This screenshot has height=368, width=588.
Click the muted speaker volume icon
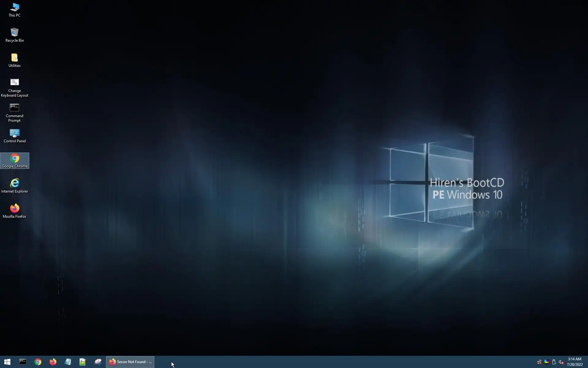(x=561, y=362)
